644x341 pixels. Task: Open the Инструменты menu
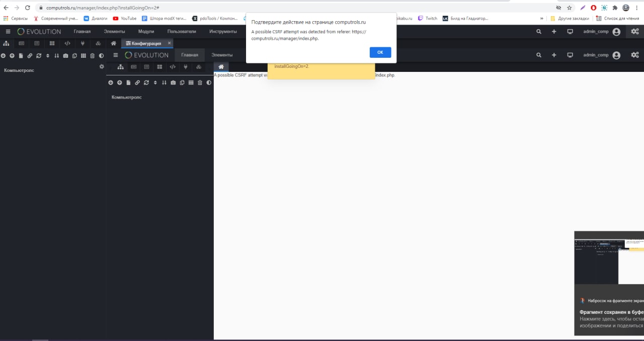pyautogui.click(x=223, y=31)
